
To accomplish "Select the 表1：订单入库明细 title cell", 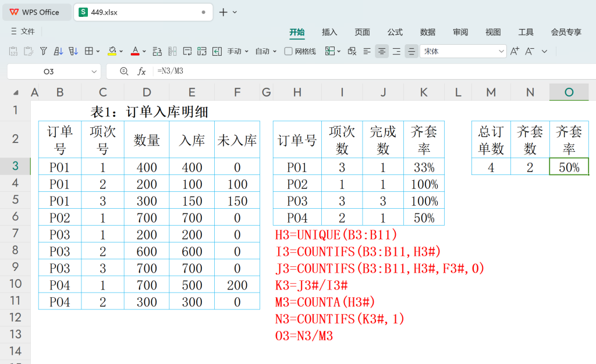I will [x=150, y=112].
